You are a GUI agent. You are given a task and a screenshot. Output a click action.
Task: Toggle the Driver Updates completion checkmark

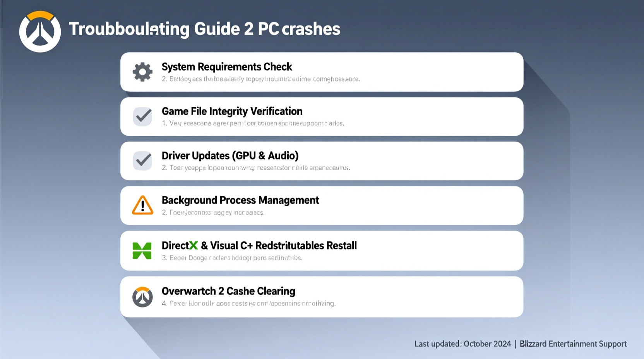[142, 161]
